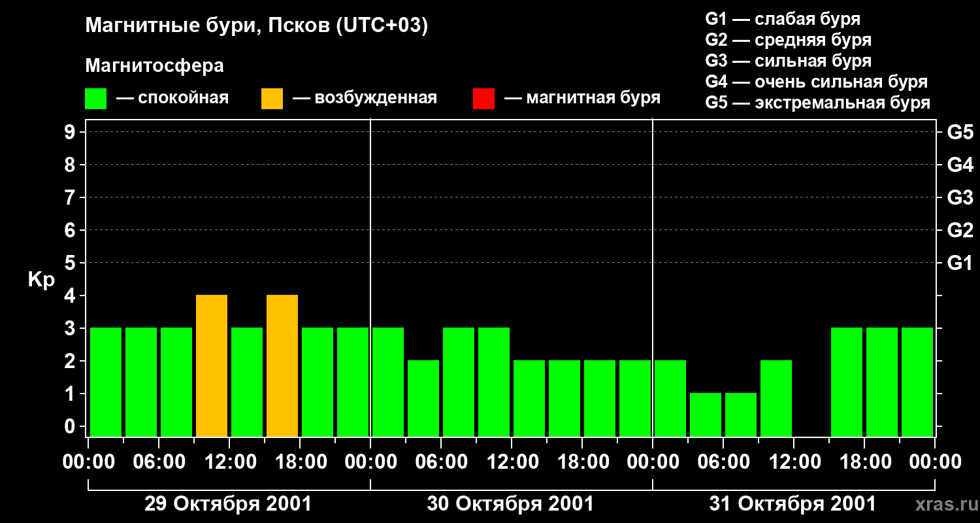Click the Kp 2 bar for 09:00–12:00, 31 October
The image size is (980, 523).
click(x=776, y=398)
